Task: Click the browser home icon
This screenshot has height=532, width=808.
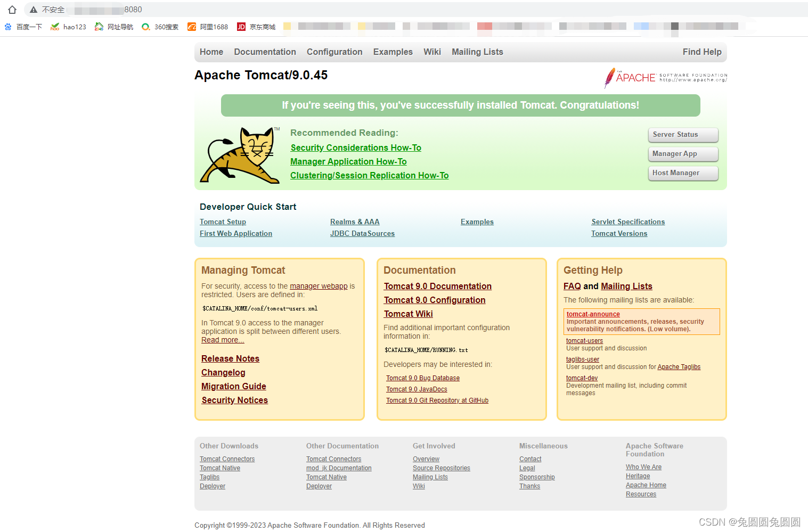Action: pos(12,10)
